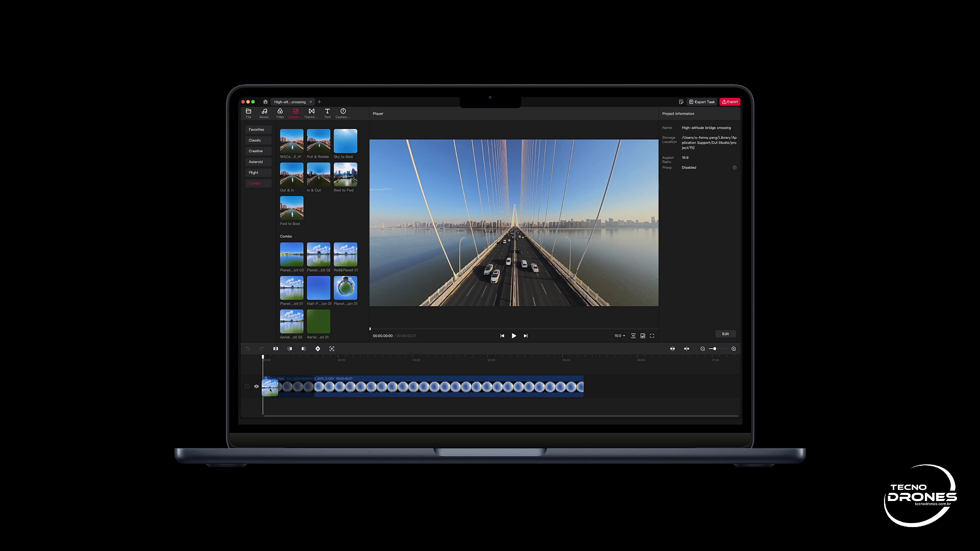Click the red Export button

pyautogui.click(x=730, y=102)
